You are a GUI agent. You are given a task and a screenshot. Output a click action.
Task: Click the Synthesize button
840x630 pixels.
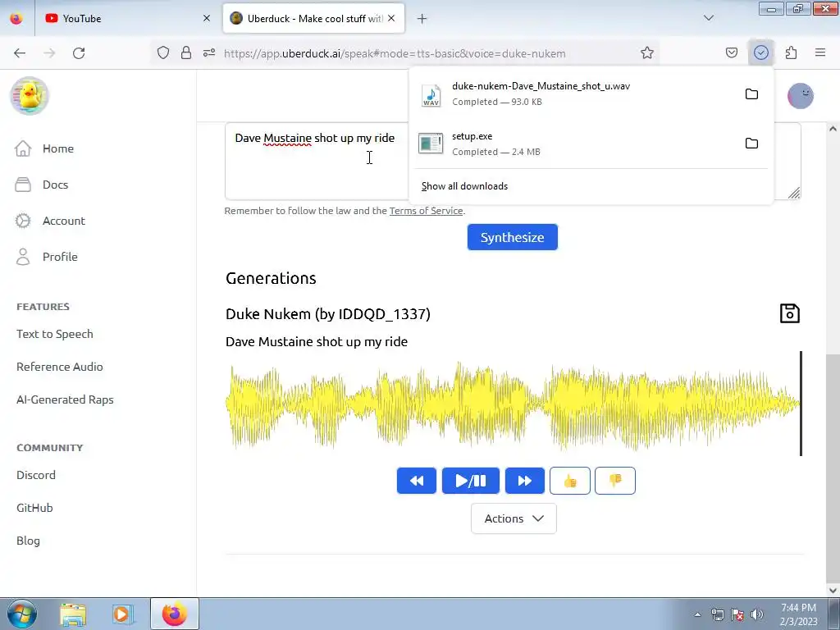click(512, 237)
